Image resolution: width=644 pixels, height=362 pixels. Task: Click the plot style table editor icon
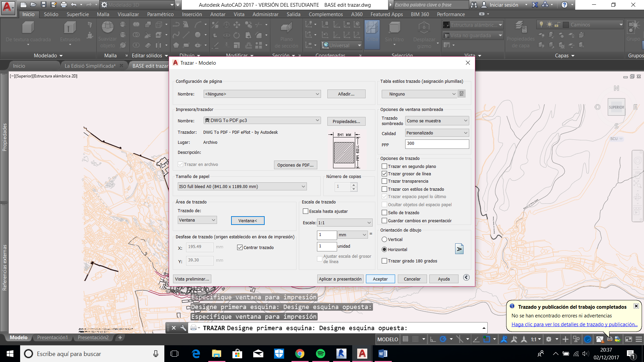click(462, 94)
